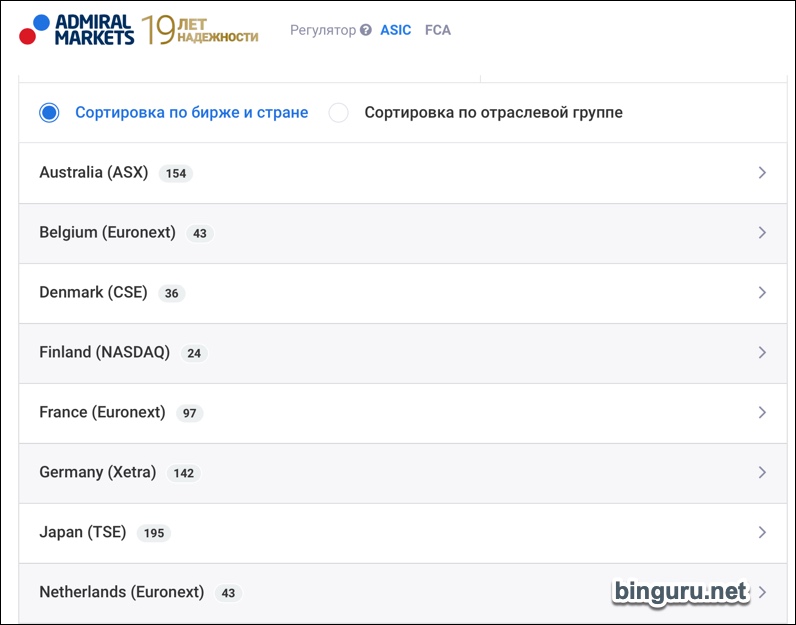This screenshot has width=796, height=625.
Task: Expand Denmark (CSE) chevron arrow
Action: pyautogui.click(x=762, y=293)
